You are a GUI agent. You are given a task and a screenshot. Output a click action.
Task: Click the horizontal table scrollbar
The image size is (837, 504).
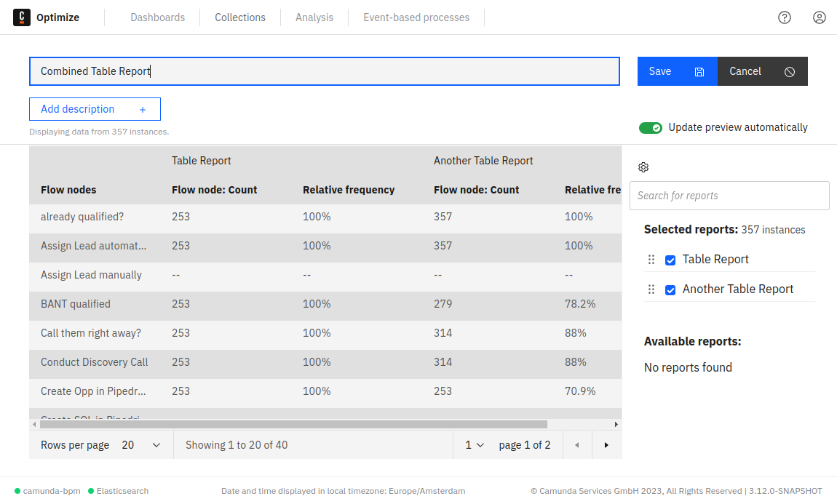(x=291, y=423)
